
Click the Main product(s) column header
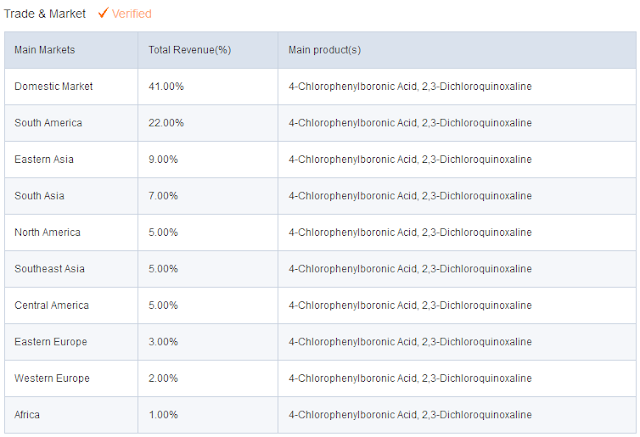324,50
